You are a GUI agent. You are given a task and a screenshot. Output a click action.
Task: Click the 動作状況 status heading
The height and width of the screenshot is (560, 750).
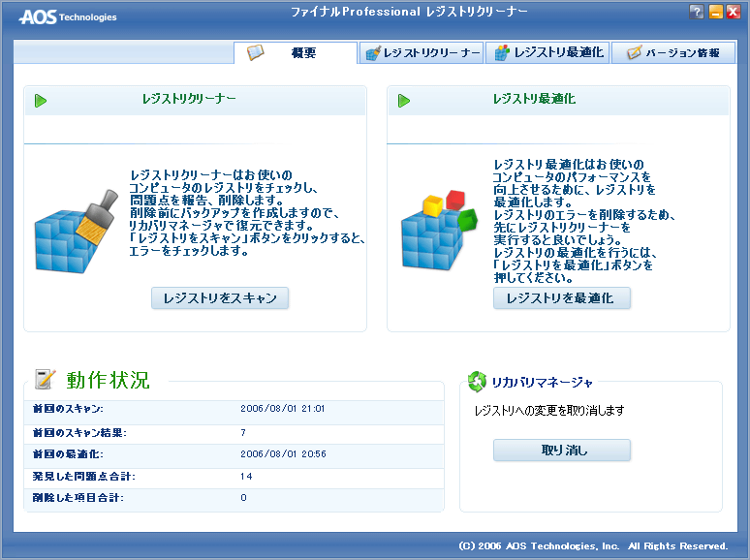[x=109, y=380]
